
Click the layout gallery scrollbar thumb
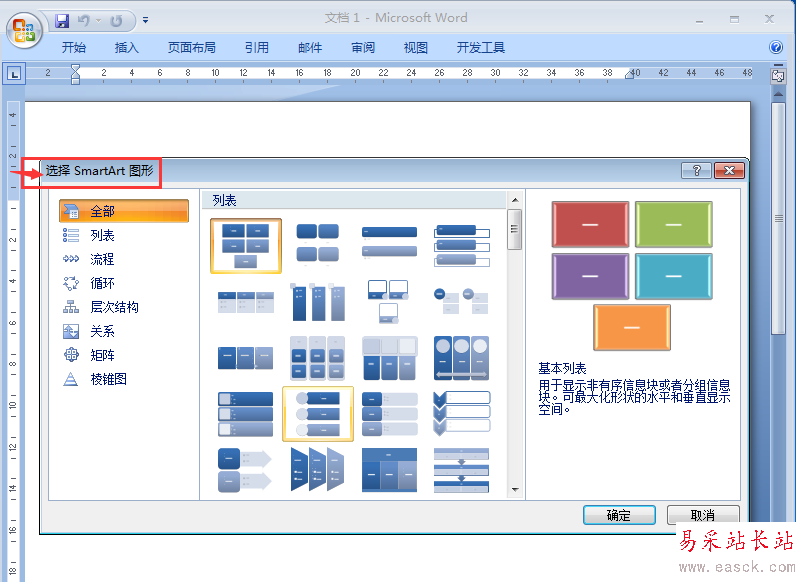coord(515,229)
